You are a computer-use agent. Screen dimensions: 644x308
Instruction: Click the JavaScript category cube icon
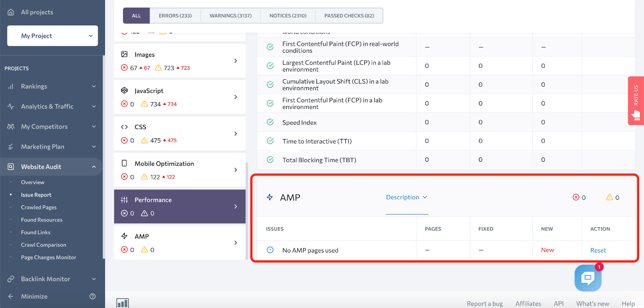(124, 90)
